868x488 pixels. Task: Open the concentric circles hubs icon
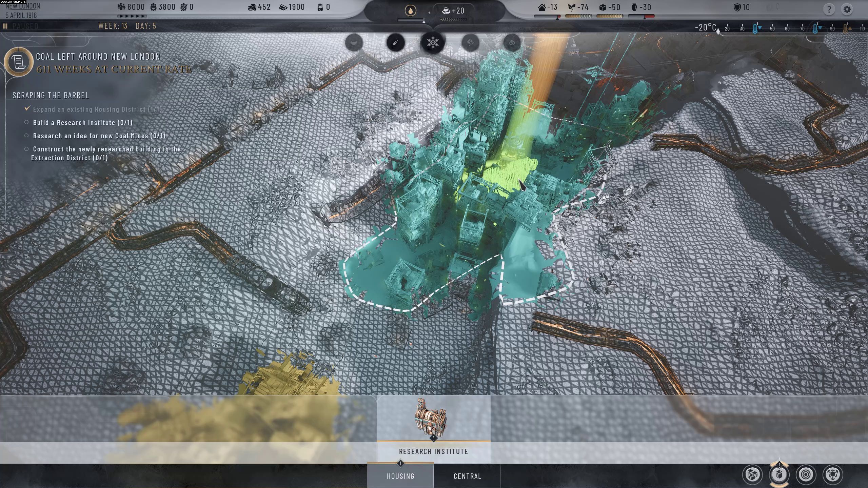pyautogui.click(x=806, y=474)
